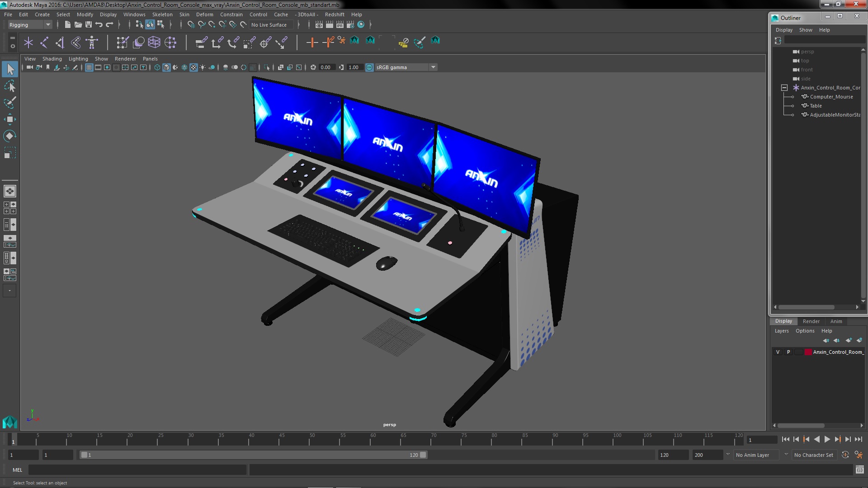
Task: Start an IPR render from the toolbar
Action: 340,24
